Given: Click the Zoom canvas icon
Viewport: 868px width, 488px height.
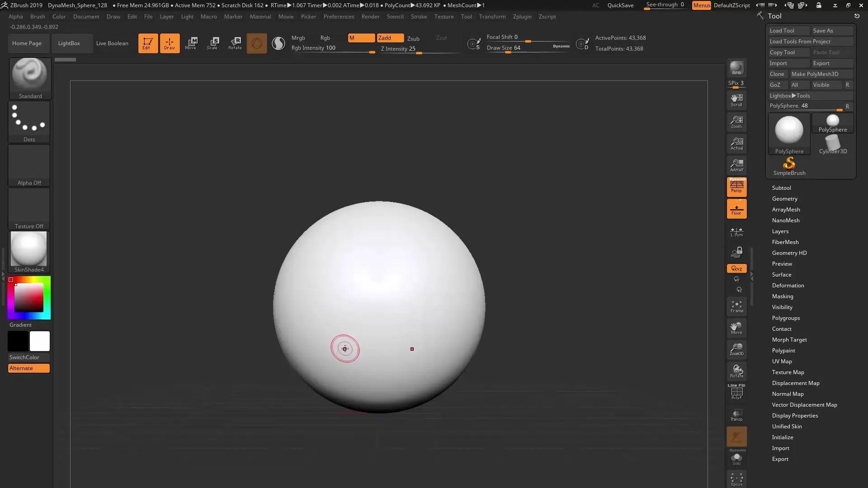Looking at the screenshot, I should 736,122.
